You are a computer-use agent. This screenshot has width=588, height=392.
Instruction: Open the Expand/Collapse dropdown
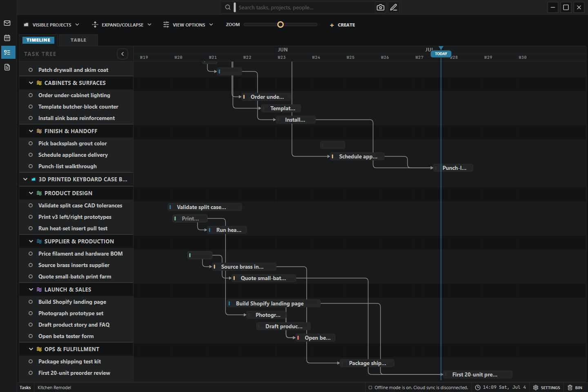coord(122,25)
